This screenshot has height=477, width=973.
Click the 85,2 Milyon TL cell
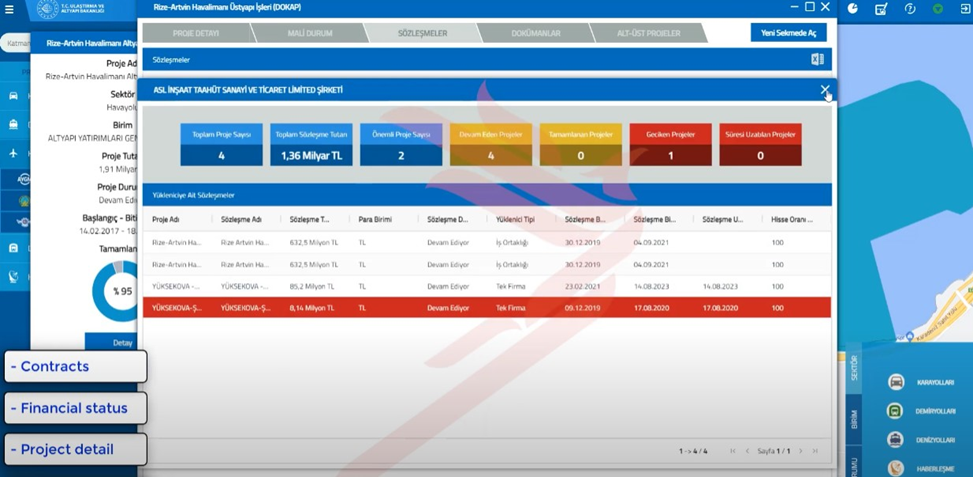point(312,287)
